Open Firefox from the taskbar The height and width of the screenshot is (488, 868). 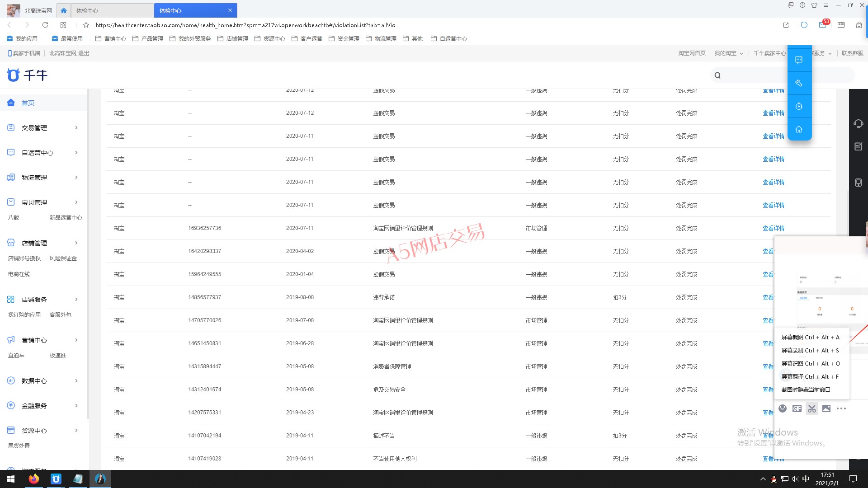click(33, 479)
